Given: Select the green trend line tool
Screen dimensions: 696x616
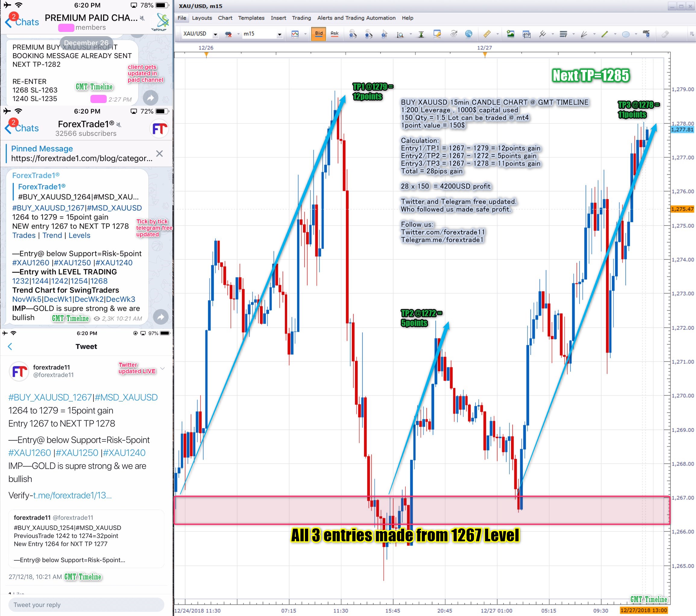Looking at the screenshot, I should coord(605,34).
